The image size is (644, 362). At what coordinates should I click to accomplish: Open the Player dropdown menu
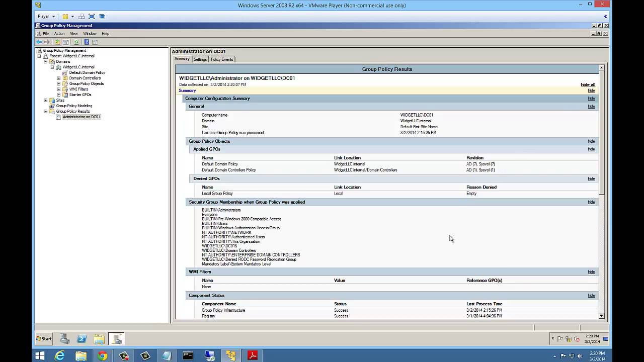(46, 17)
